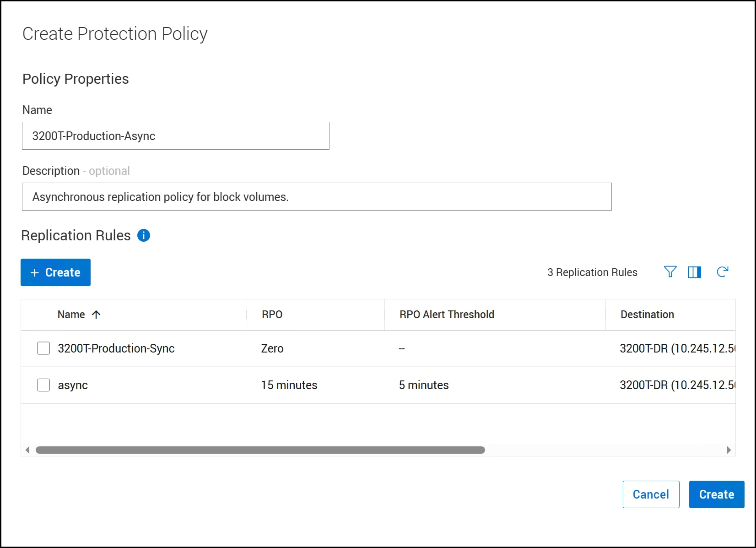This screenshot has width=756, height=548.
Task: Click the blue + Create replication rule button
Action: [55, 272]
